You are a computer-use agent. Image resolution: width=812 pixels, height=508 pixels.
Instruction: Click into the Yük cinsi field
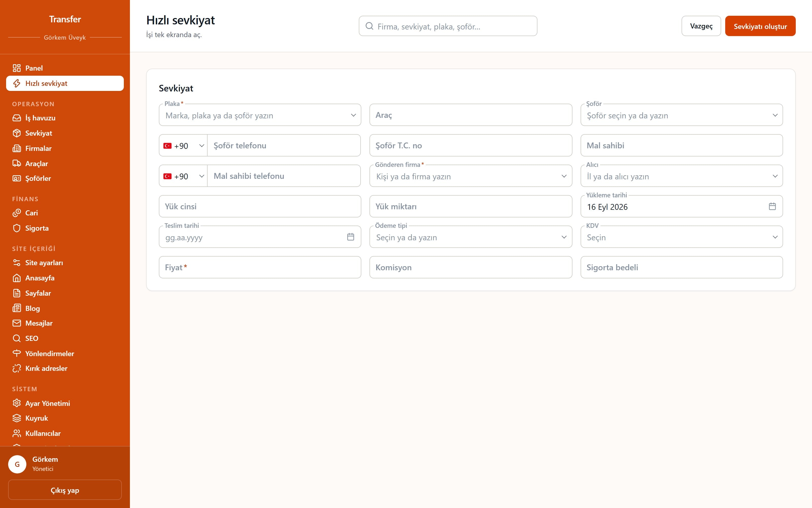click(260, 206)
